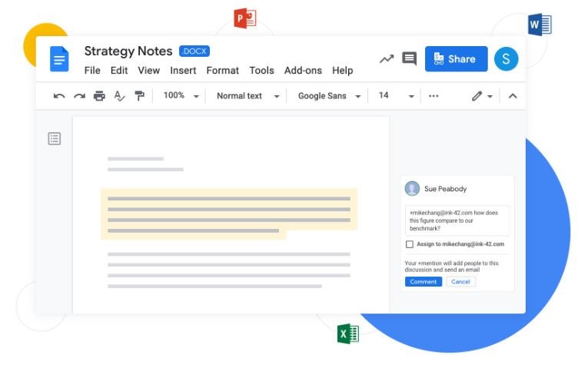Open the pencil editing mode dropdown
Viewport: 588px width, 368px height.
pyautogui.click(x=482, y=96)
